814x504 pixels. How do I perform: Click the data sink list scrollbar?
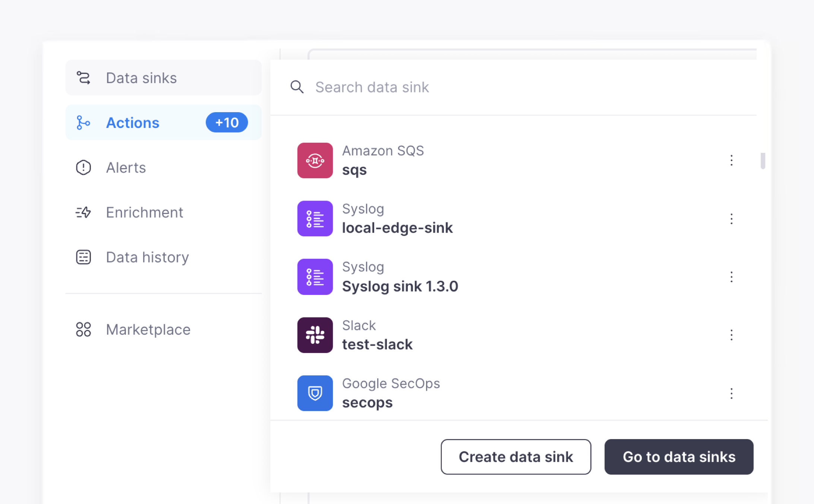[x=763, y=161]
